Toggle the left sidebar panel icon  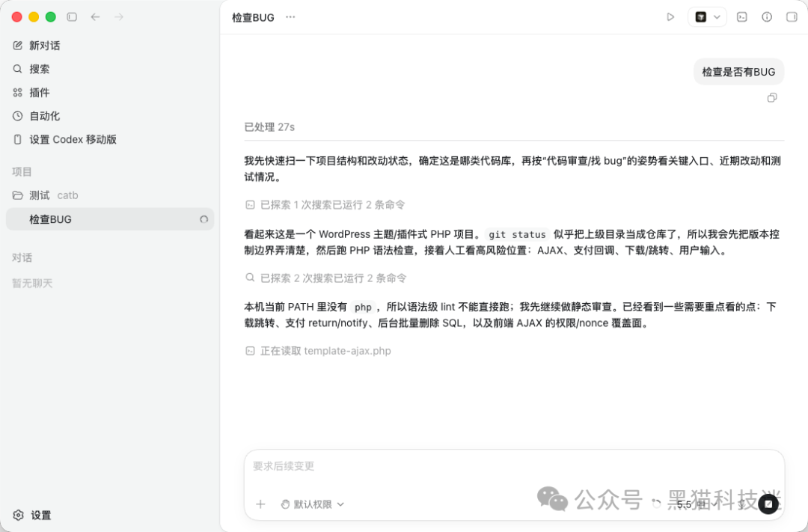tap(72, 17)
